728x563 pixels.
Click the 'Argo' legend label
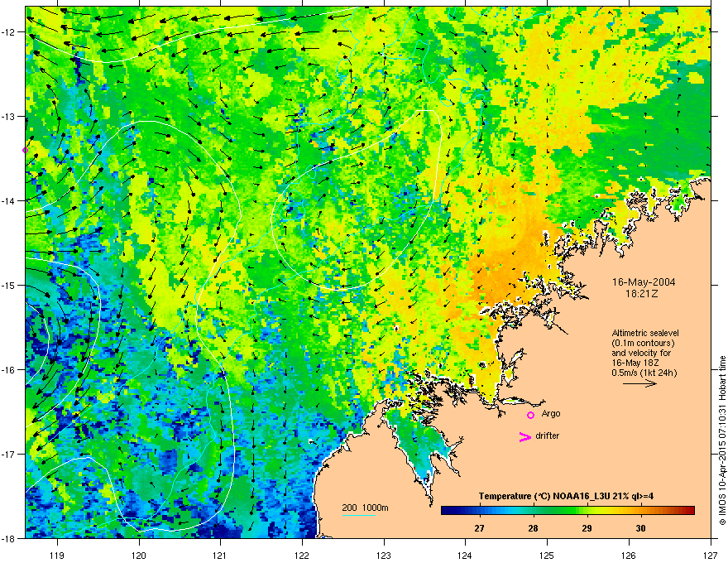coord(551,413)
